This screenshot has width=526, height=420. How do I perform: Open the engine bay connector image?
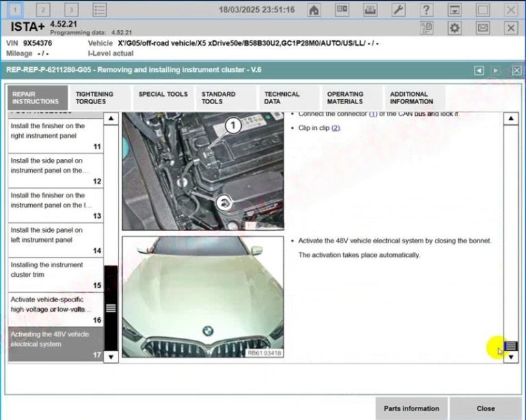(203, 171)
